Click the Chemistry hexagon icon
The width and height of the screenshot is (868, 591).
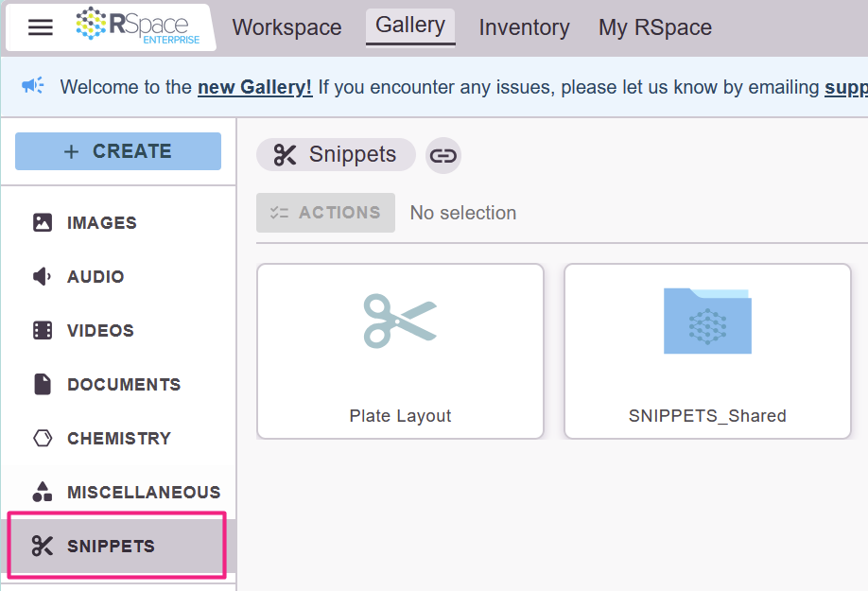[x=43, y=439]
